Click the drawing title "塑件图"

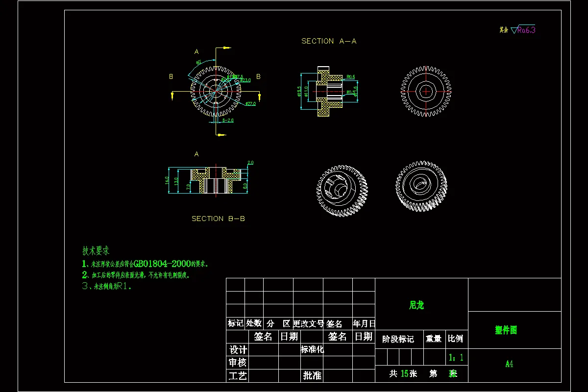pyautogui.click(x=506, y=330)
